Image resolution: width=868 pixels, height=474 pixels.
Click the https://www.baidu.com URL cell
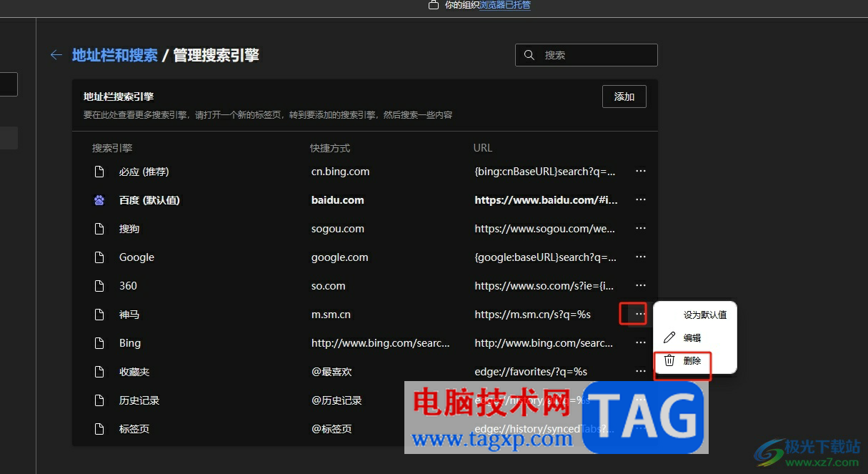pos(546,200)
